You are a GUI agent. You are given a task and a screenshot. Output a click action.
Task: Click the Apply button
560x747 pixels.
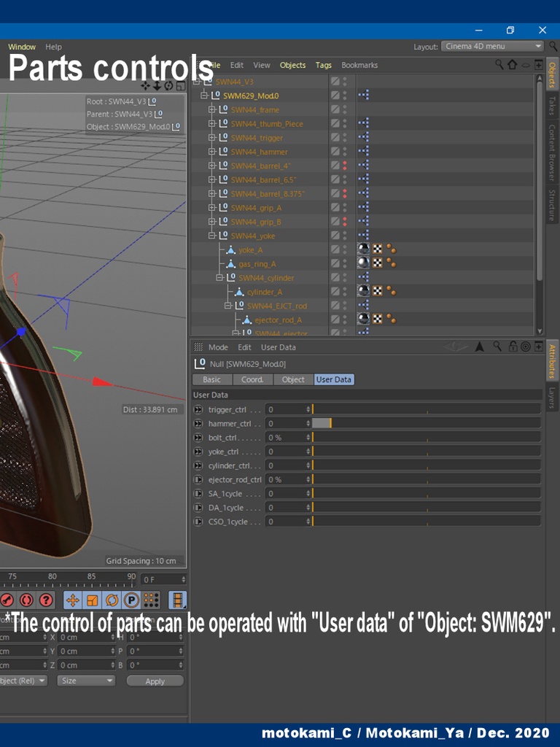pyautogui.click(x=155, y=681)
